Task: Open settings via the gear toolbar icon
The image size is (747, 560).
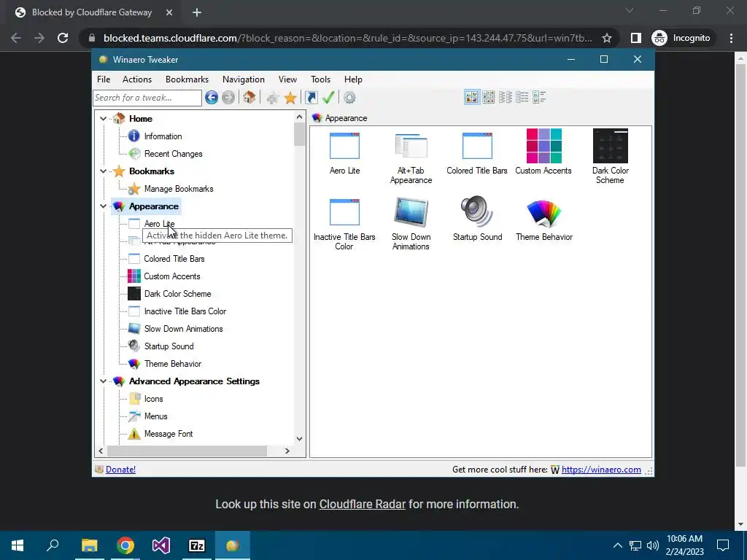Action: coord(349,98)
